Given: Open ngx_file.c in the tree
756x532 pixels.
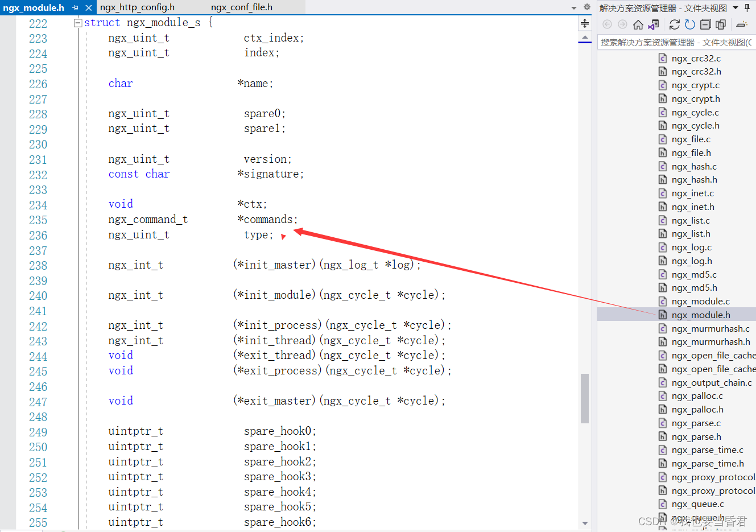Looking at the screenshot, I should pyautogui.click(x=691, y=139).
